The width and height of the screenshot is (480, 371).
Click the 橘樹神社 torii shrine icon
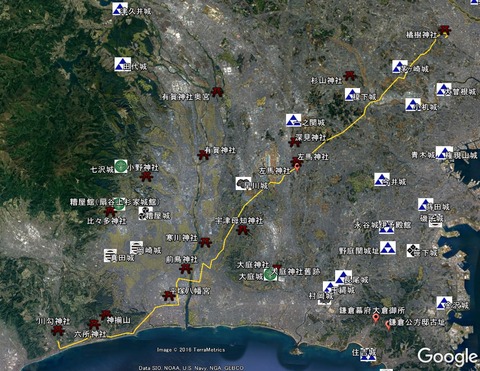click(444, 30)
